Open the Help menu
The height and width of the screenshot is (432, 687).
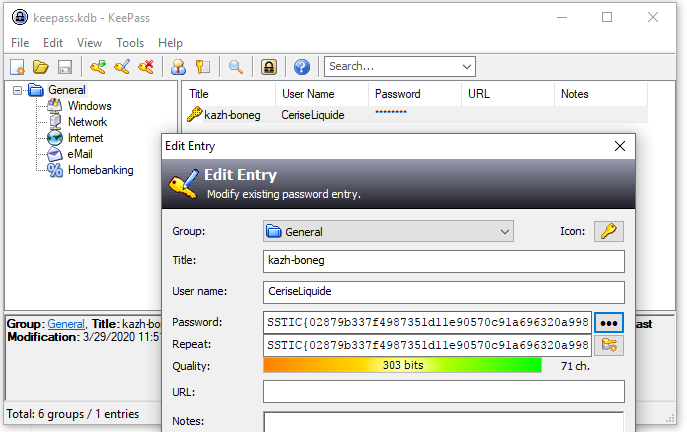tap(170, 43)
